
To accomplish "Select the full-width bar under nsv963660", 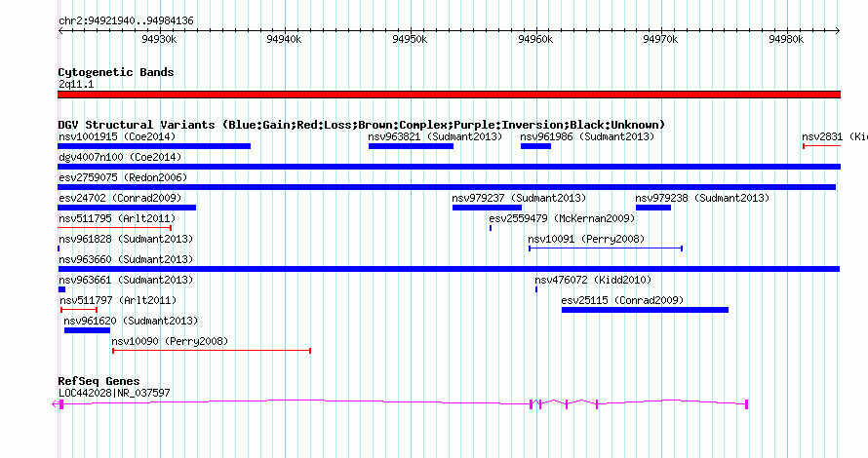I will click(x=449, y=269).
